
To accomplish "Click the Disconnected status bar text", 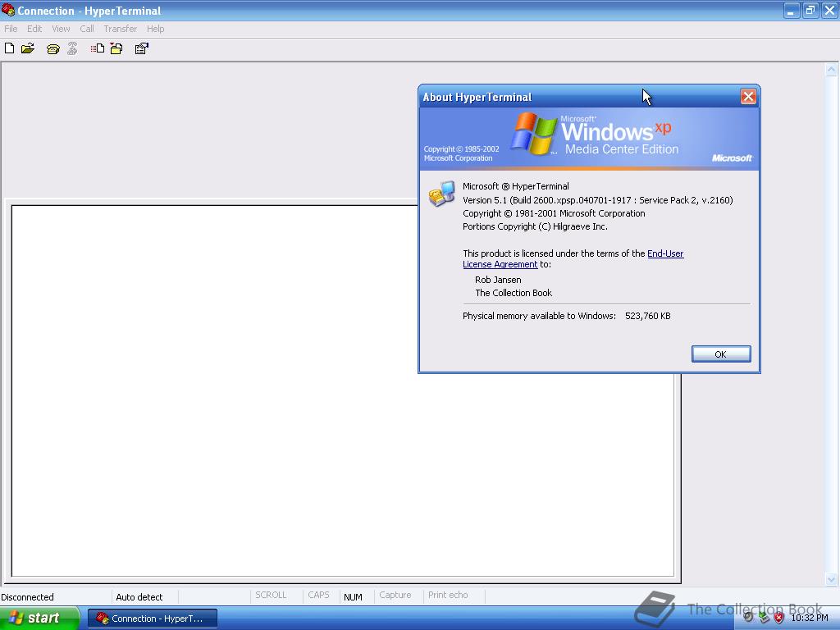I will (27, 597).
